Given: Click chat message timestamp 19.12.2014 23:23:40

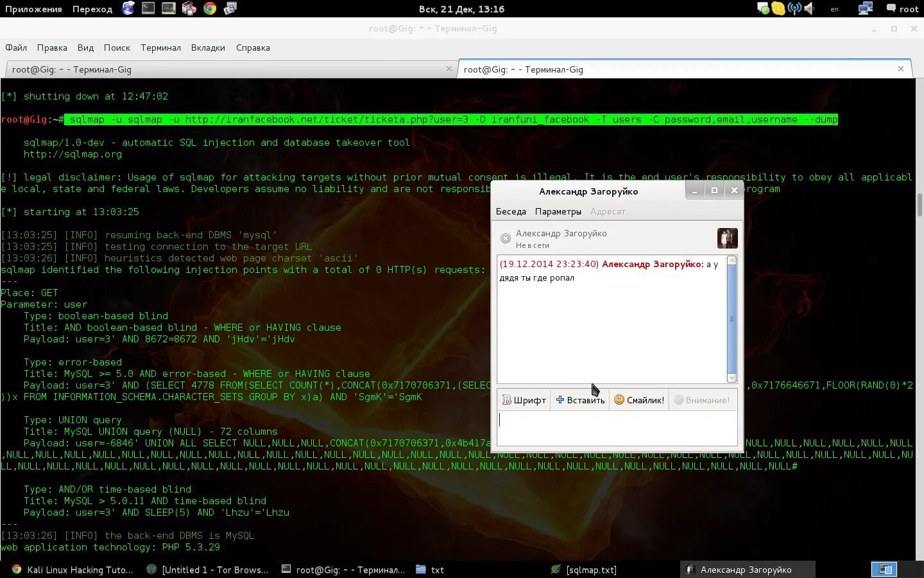Looking at the screenshot, I should tap(549, 264).
